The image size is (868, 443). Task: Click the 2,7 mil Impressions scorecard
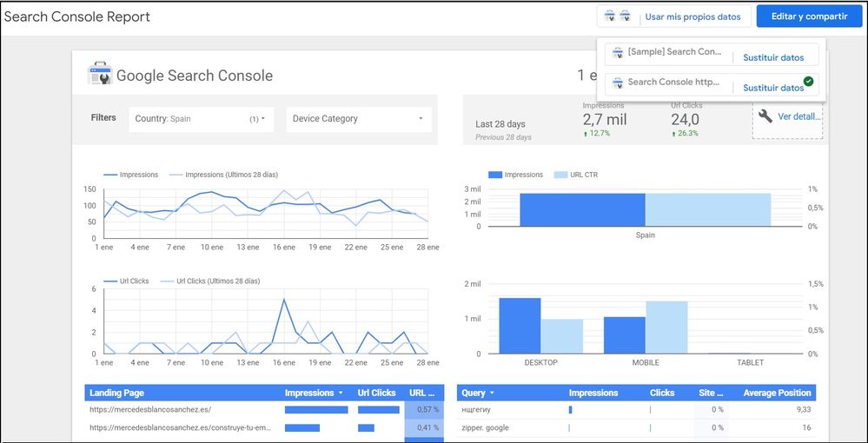pyautogui.click(x=605, y=120)
